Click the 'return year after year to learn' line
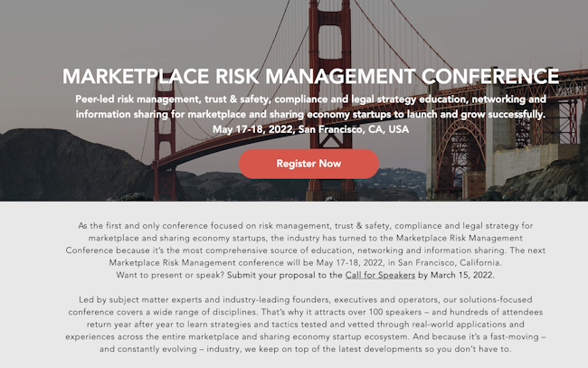 pos(306,325)
